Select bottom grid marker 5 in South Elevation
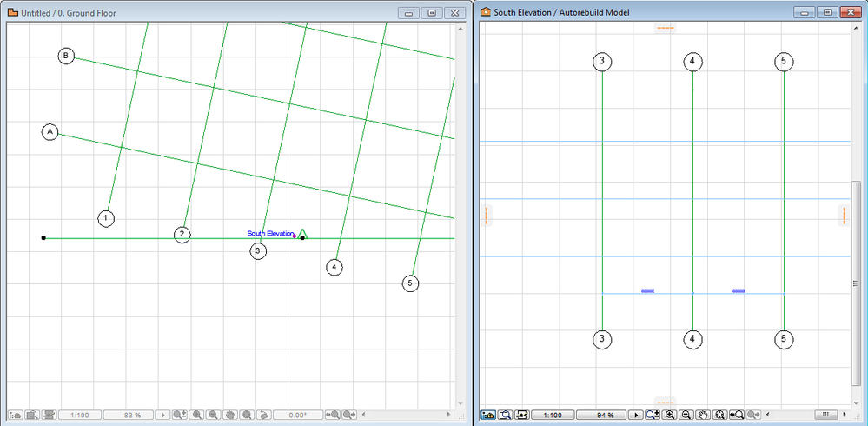 784,339
